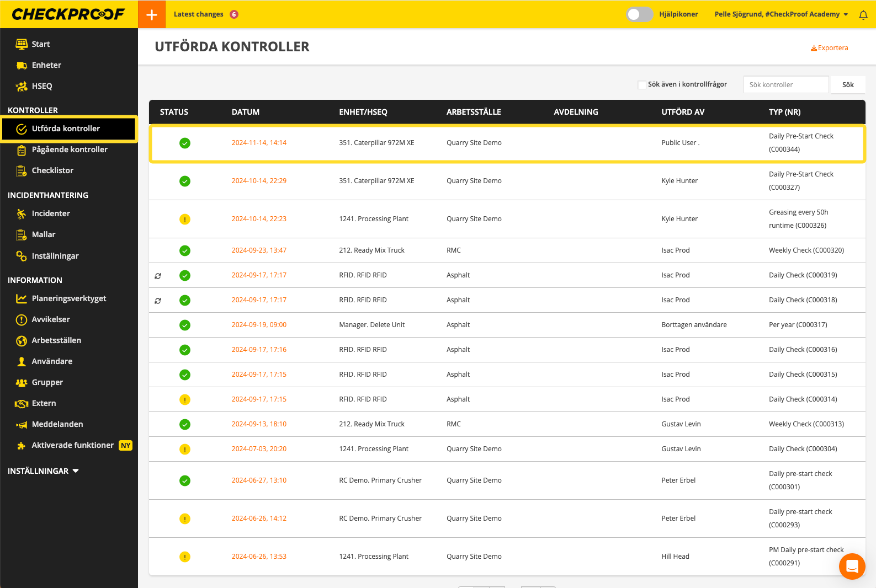
Task: Click the Sök kontroller input field
Action: click(785, 85)
